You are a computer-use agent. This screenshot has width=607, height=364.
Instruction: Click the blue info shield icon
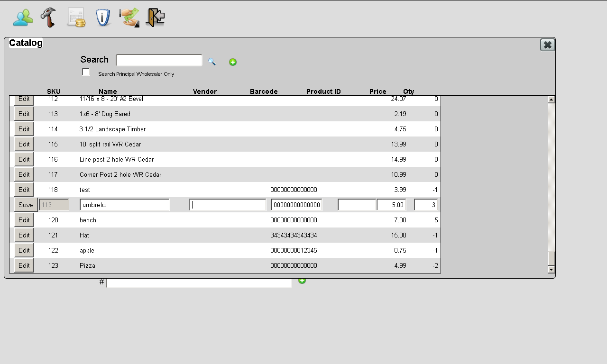click(102, 18)
